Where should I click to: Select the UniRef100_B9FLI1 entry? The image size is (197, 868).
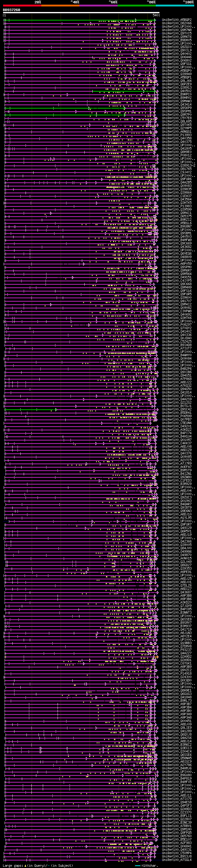pyautogui.click(x=177, y=816)
